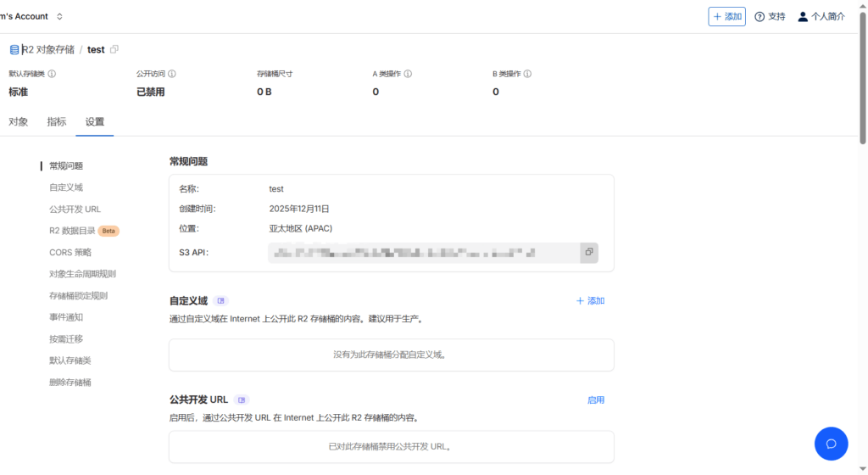Screen dimensions: 868x475
Task: Click the 添加 button in header
Action: click(x=726, y=16)
